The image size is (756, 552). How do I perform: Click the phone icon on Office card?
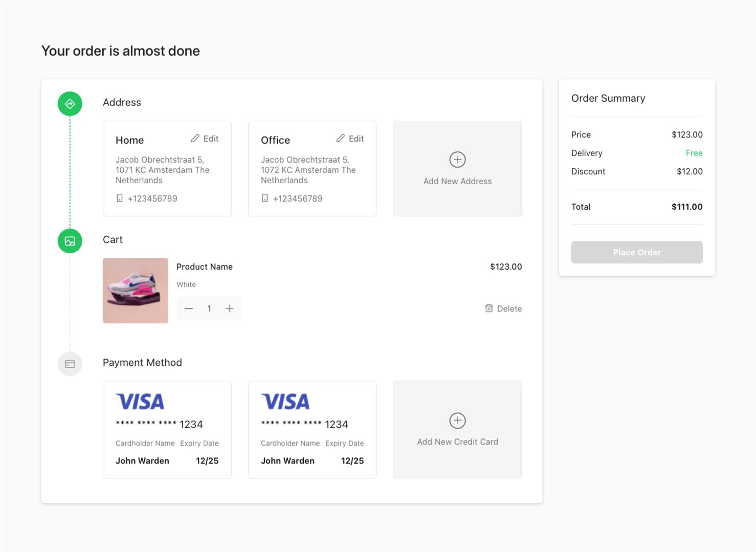point(264,198)
